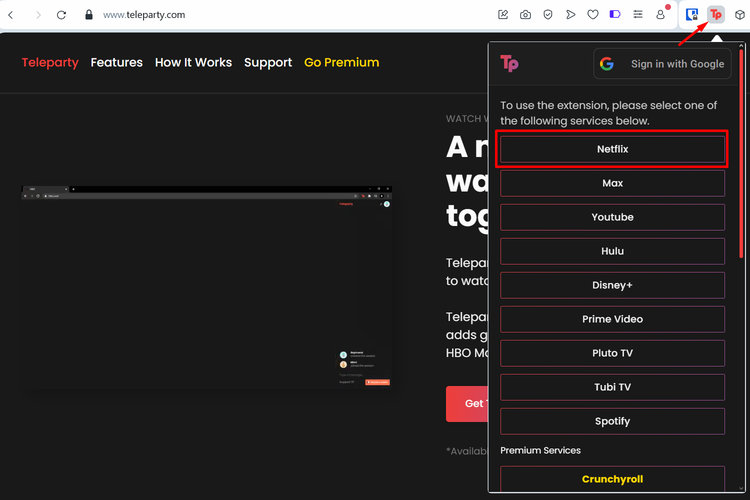Click Sign in with Google button
The height and width of the screenshot is (500, 750).
662,64
